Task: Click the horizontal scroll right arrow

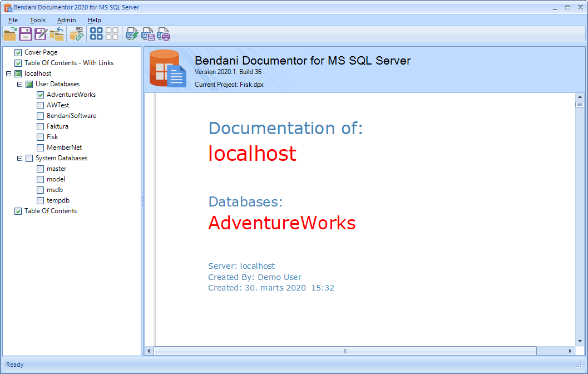Action: [570, 351]
